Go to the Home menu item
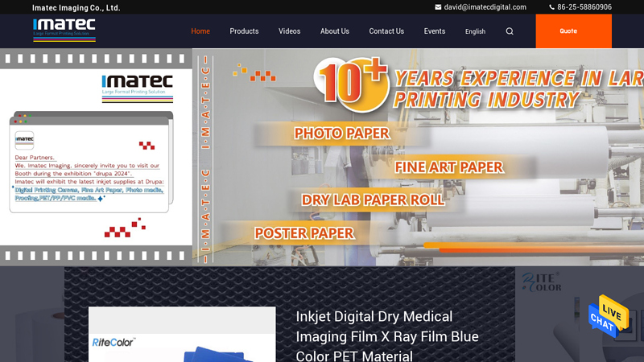Viewport: 644px width, 362px height. pyautogui.click(x=200, y=31)
